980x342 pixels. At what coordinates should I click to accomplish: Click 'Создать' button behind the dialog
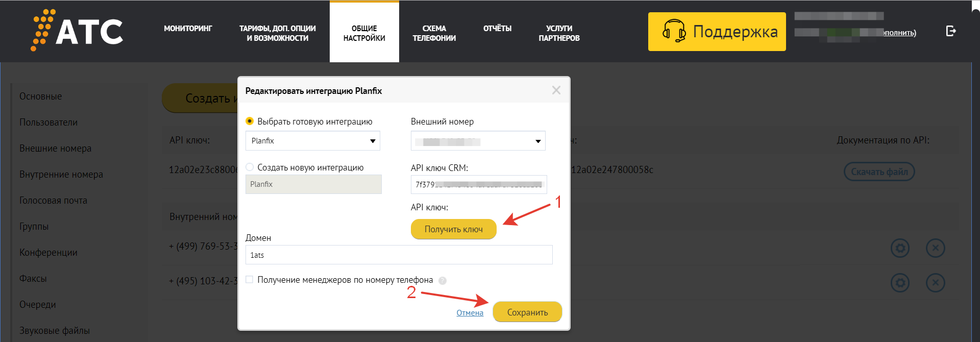tap(200, 98)
